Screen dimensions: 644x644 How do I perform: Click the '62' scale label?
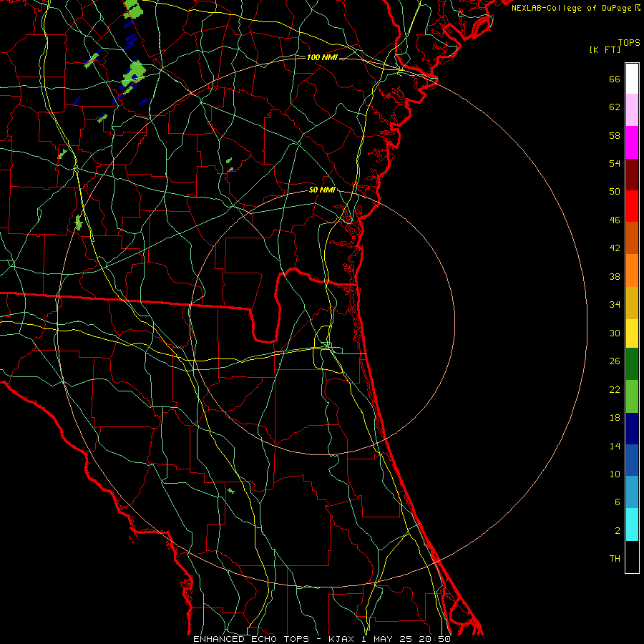(x=615, y=107)
